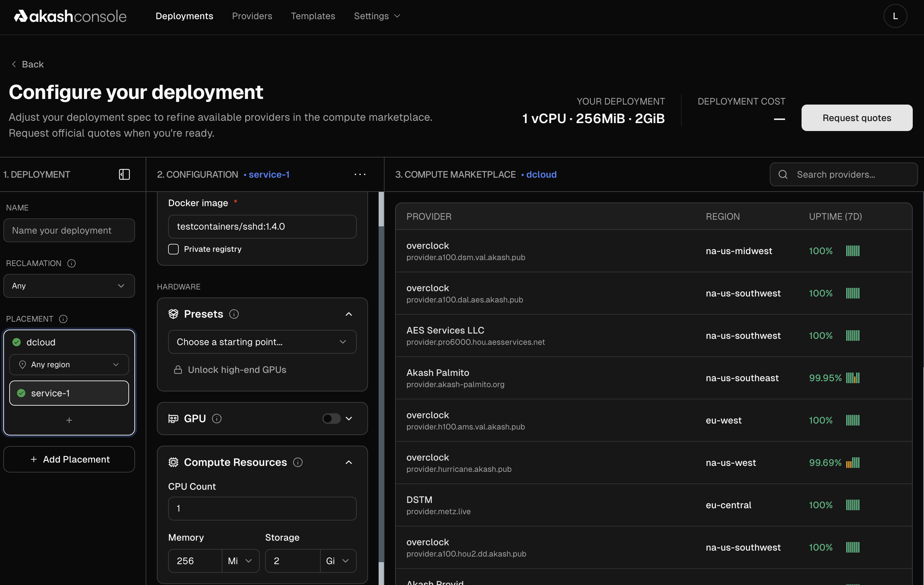Focus the Storage value field
This screenshot has height=585, width=924.
click(x=293, y=561)
